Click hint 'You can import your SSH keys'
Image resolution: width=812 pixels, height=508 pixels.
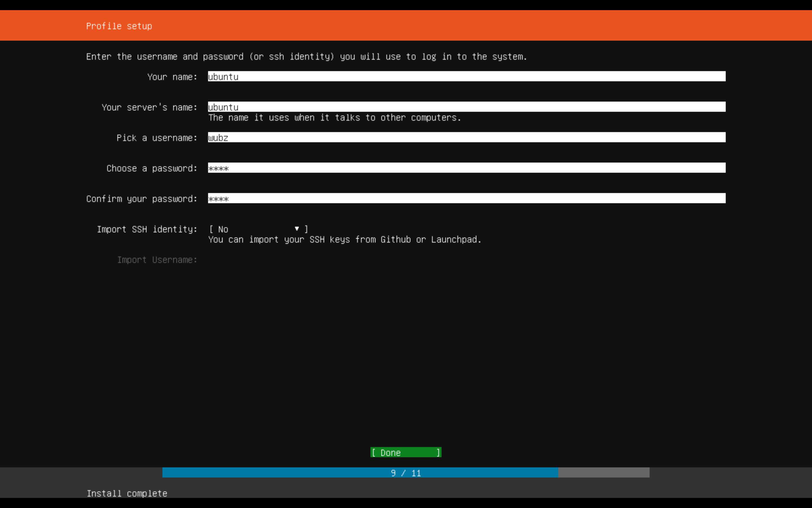pos(345,240)
